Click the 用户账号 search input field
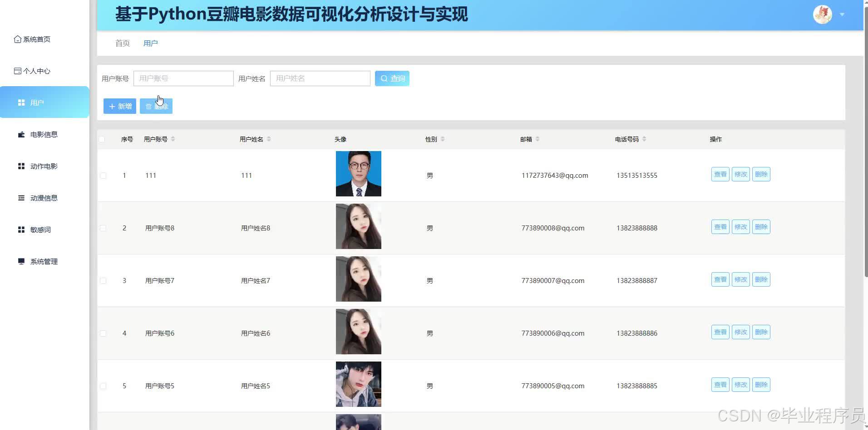The height and width of the screenshot is (430, 868). click(183, 78)
